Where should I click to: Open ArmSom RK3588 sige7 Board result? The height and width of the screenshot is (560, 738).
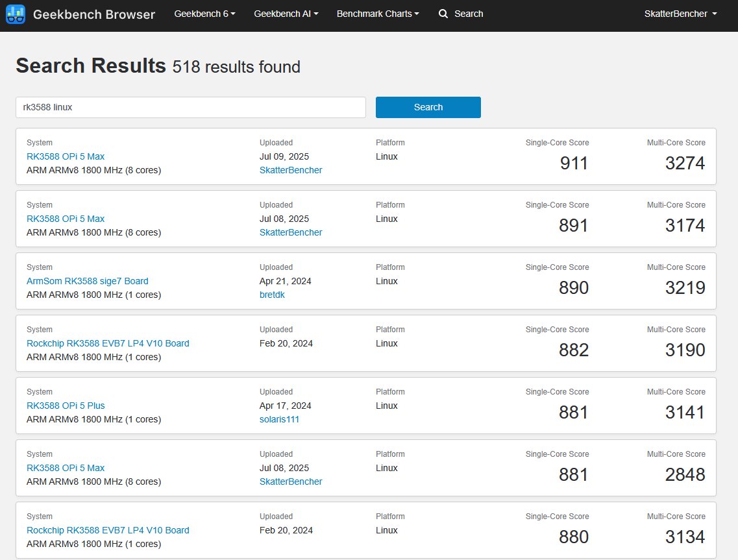pyautogui.click(x=87, y=281)
